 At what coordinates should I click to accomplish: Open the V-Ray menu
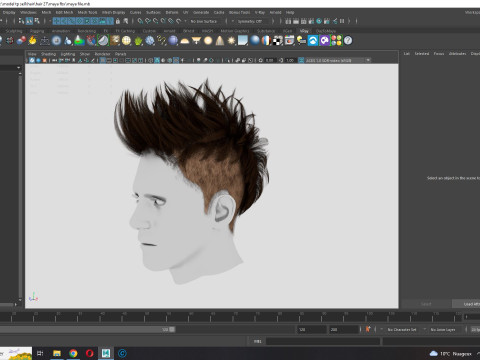click(x=260, y=12)
